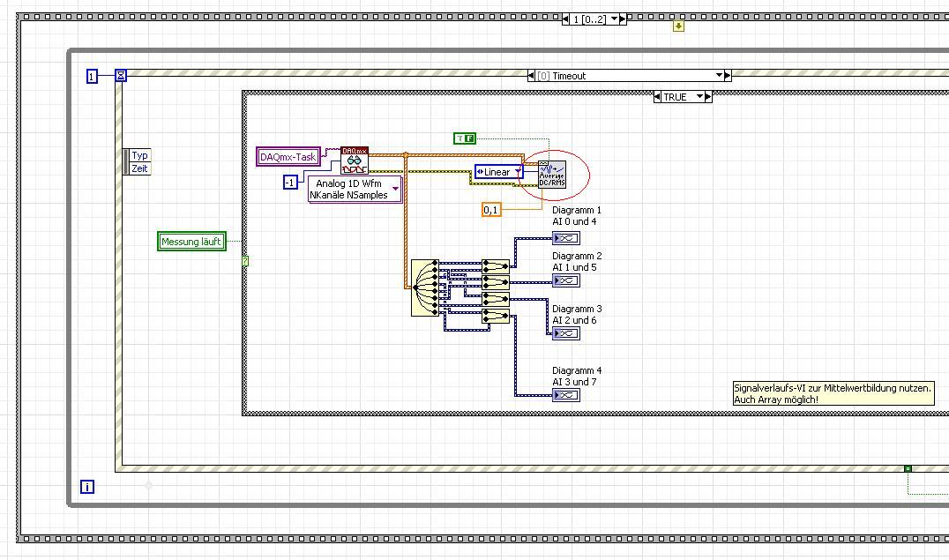Select Build Array node wired to Diagramm 3

[496, 299]
